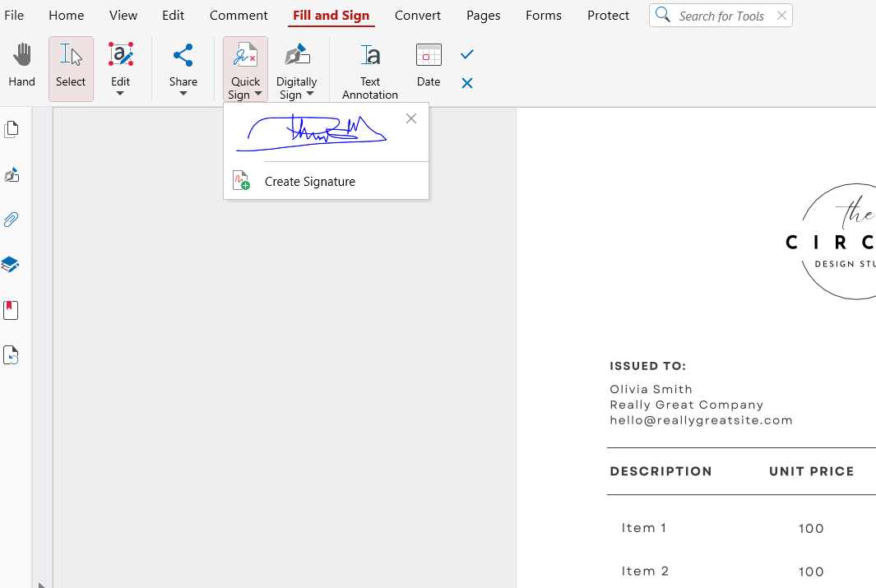Select the Hand tool
876x588 pixels.
[22, 66]
